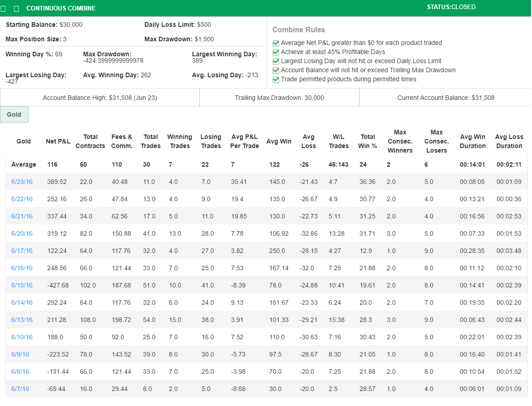Click the Total Win % column header
The image size is (532, 406).
tap(368, 141)
